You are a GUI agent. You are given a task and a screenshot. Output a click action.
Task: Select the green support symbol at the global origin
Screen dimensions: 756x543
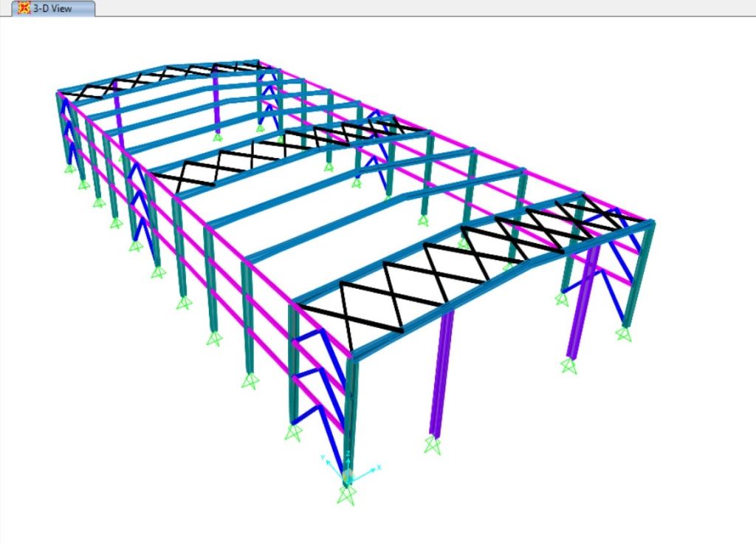click(346, 494)
